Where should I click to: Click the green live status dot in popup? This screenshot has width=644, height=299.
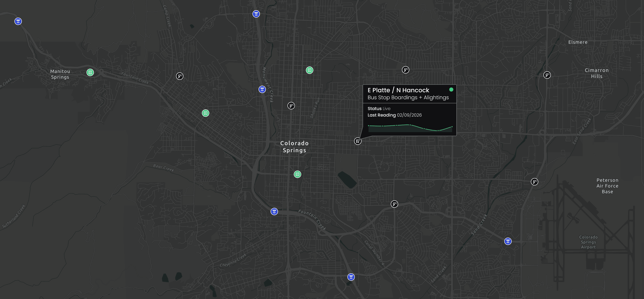(451, 90)
